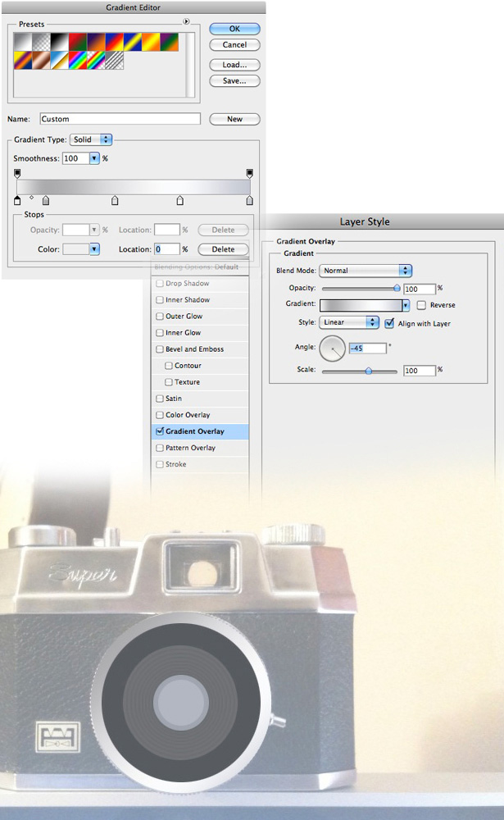The width and height of the screenshot is (504, 820).
Task: Delete the selected color stop
Action: pos(223,249)
